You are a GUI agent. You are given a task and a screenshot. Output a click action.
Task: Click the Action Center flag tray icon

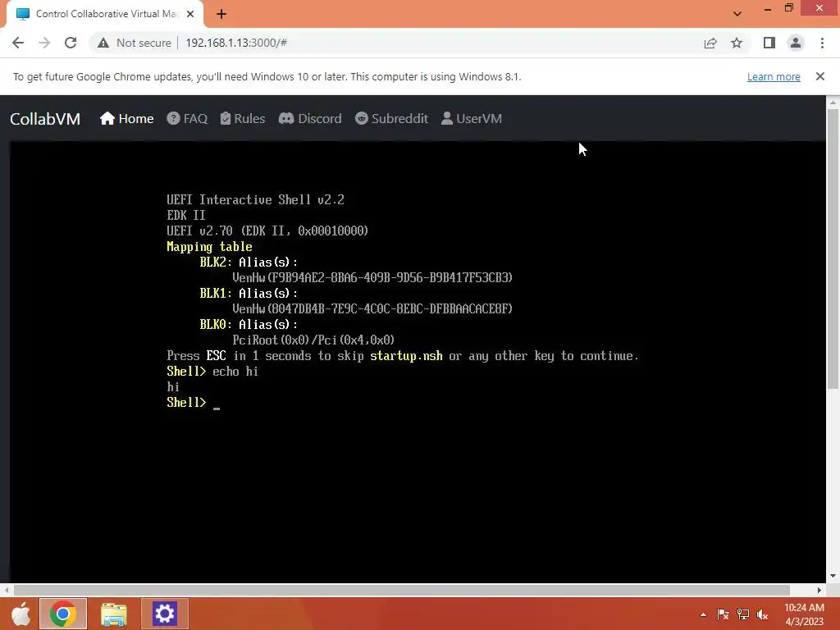point(723,614)
